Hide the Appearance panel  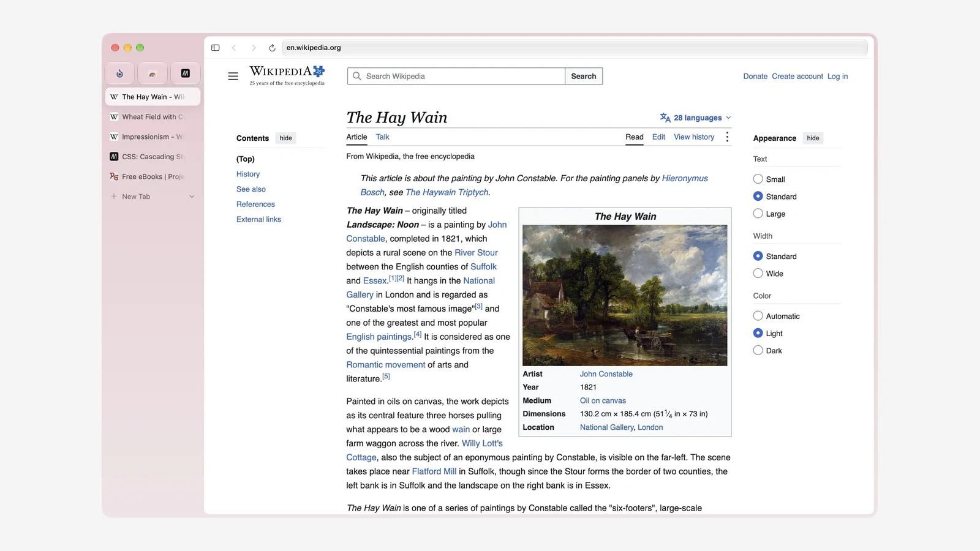tap(813, 138)
